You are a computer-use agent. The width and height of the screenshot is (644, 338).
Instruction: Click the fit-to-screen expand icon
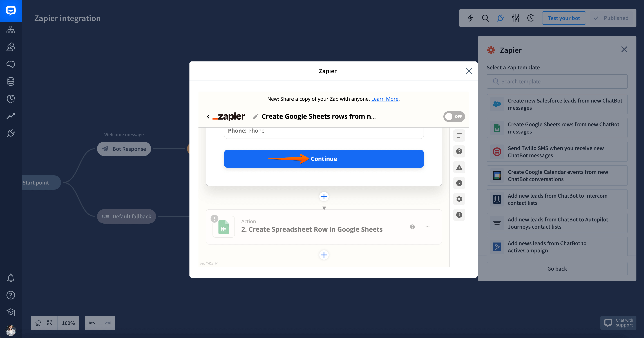click(50, 323)
